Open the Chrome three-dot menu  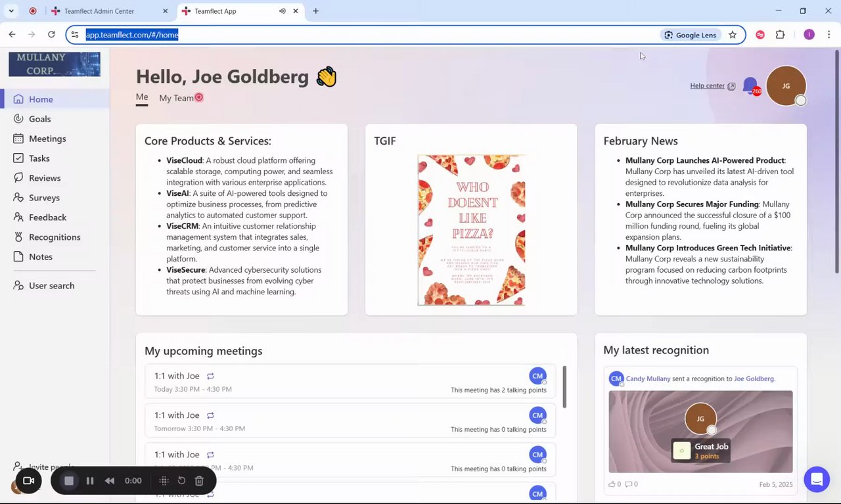click(829, 35)
